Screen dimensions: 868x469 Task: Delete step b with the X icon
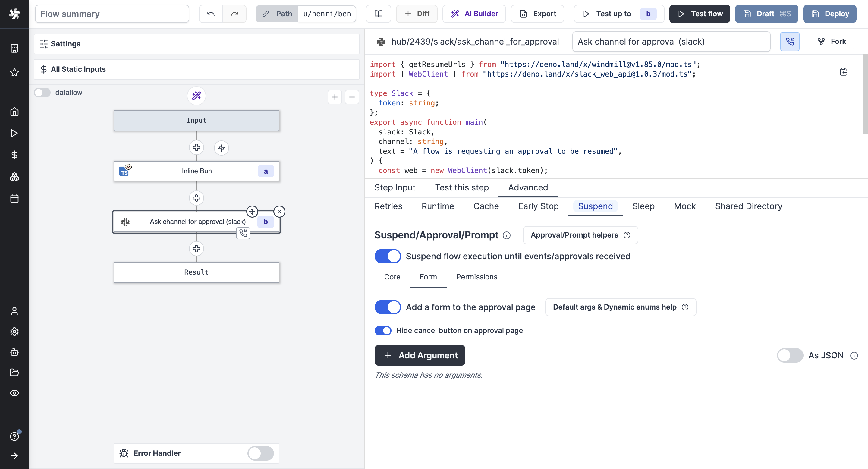coord(279,212)
